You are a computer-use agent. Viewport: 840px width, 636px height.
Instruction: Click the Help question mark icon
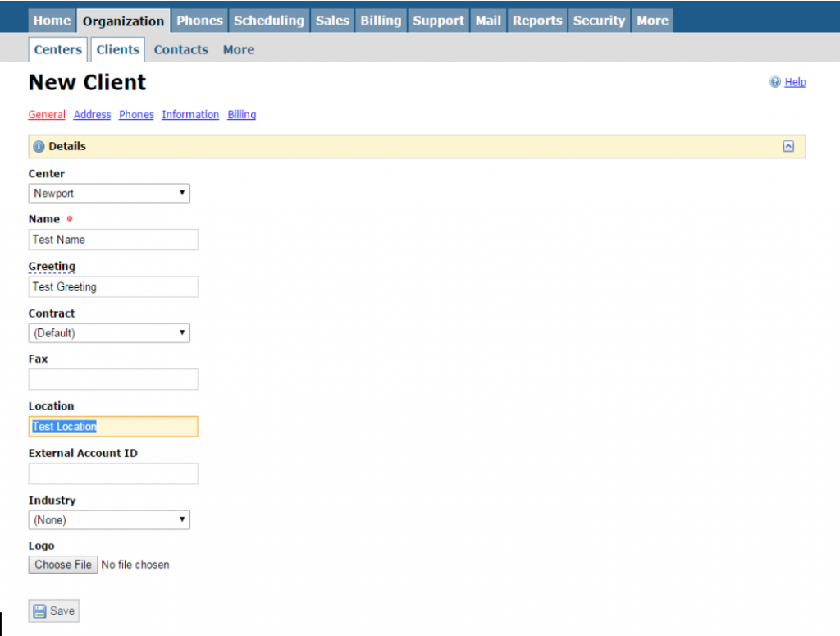tap(774, 82)
